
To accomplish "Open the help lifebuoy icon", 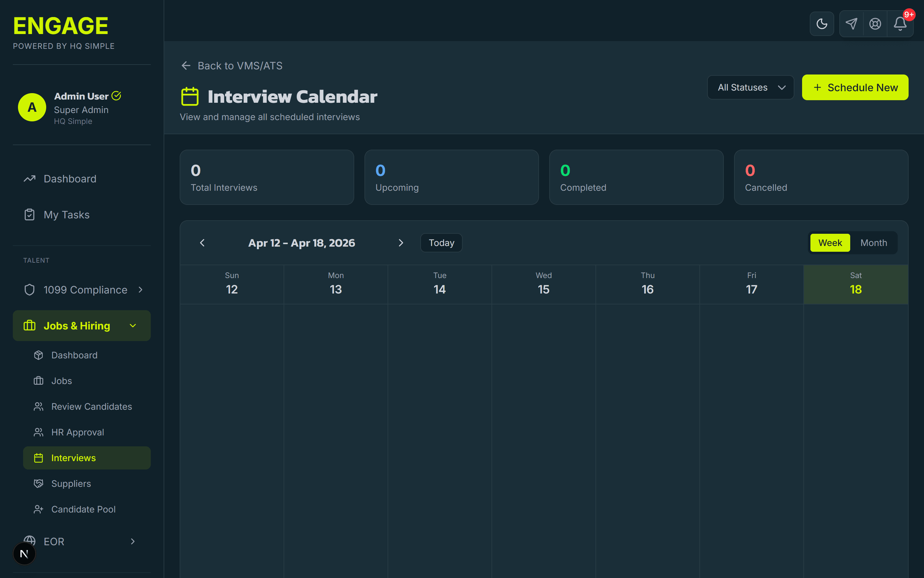I will point(875,24).
